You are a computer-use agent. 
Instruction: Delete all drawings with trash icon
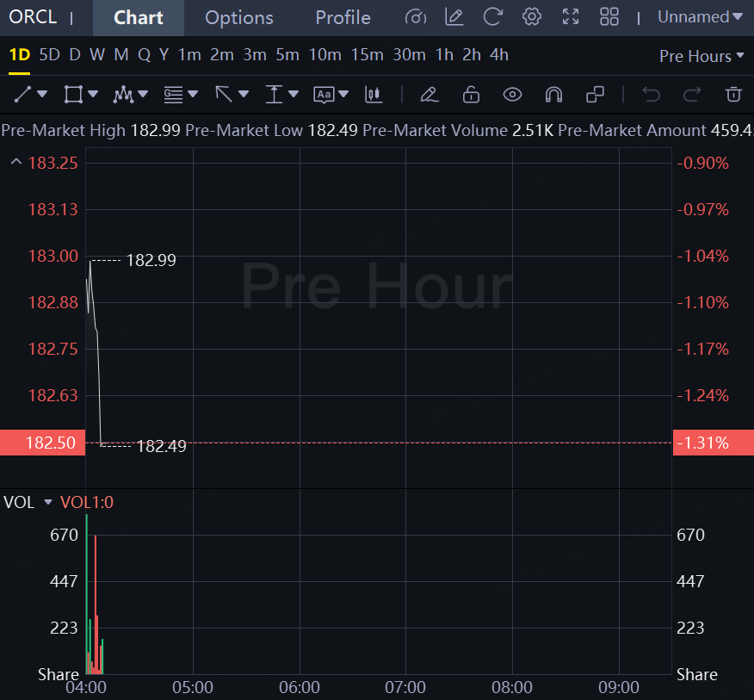733,94
